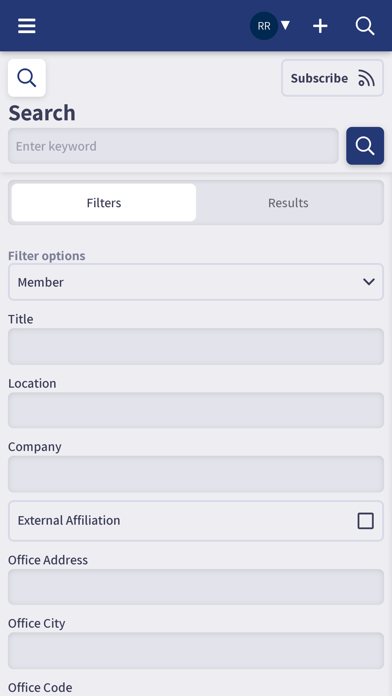The image size is (392, 696).
Task: Switch to the Results tab
Action: 288,202
